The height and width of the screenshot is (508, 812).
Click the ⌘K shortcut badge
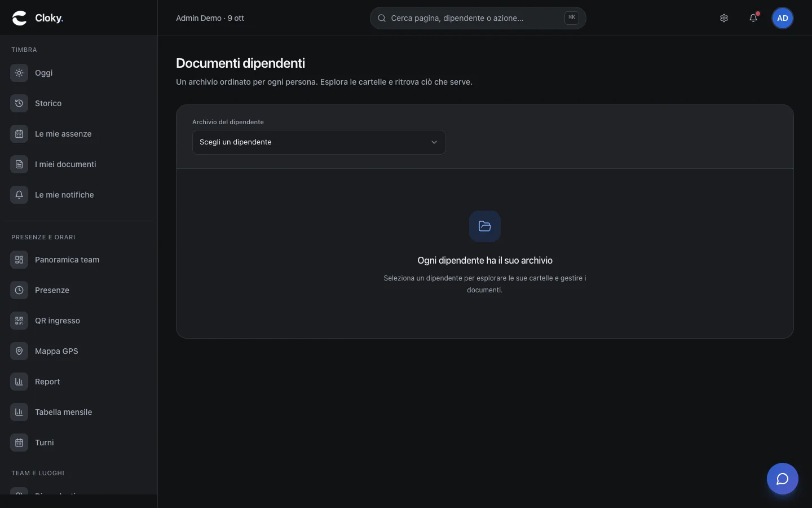click(x=572, y=18)
